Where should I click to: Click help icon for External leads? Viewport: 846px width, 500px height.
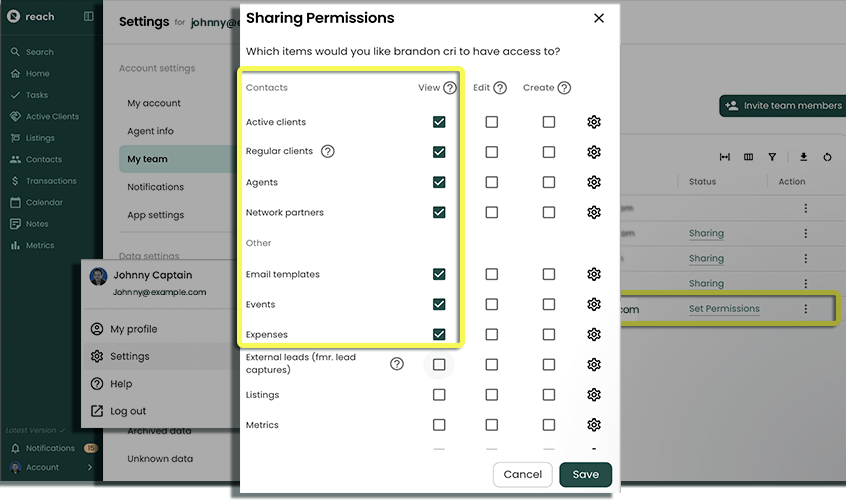[397, 364]
